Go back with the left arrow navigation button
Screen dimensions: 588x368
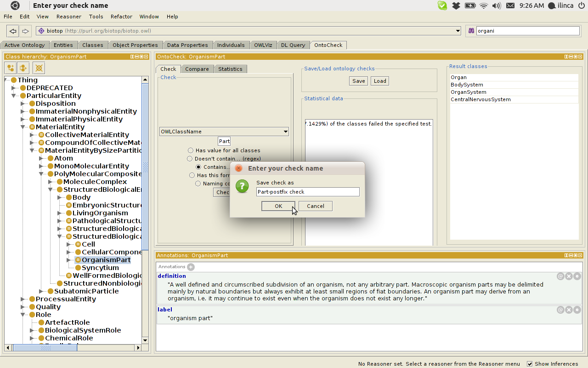coord(13,31)
